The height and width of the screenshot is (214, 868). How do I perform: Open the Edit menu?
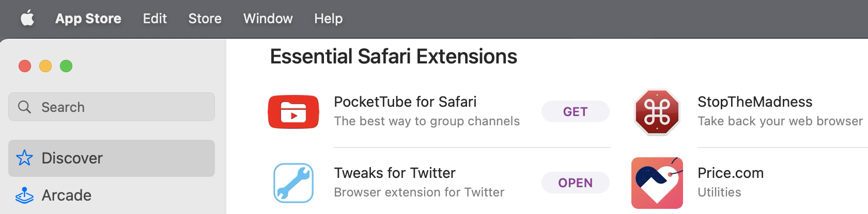154,19
